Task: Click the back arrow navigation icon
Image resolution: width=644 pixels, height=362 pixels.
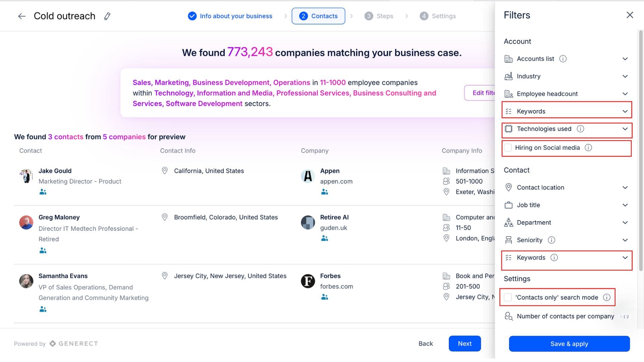Action: point(22,15)
